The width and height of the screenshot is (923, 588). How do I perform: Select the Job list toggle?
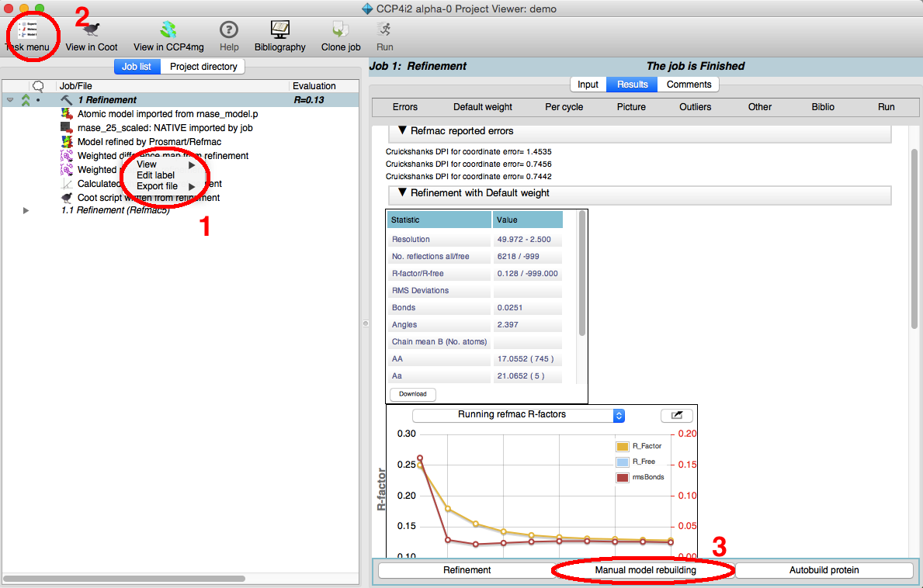(137, 67)
